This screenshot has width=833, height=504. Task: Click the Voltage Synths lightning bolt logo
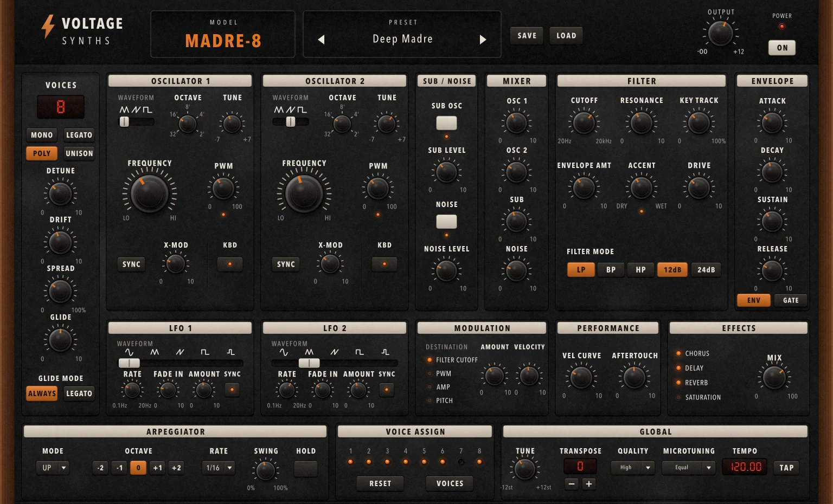pyautogui.click(x=48, y=26)
